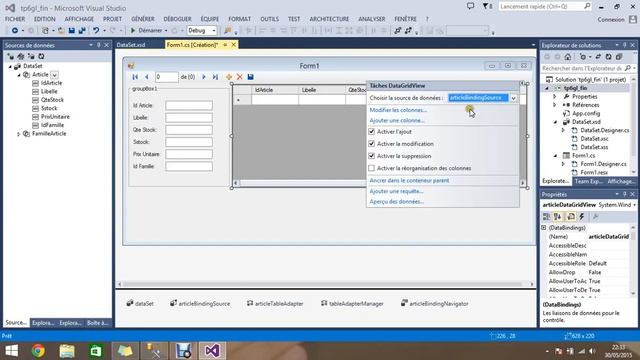Collapse the DataSet node in Data Sources
The height and width of the screenshot is (360, 640).
(x=10, y=66)
